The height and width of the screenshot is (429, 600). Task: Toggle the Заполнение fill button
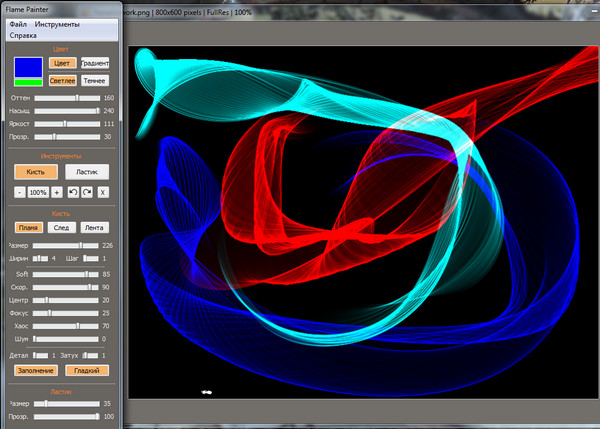(35, 370)
